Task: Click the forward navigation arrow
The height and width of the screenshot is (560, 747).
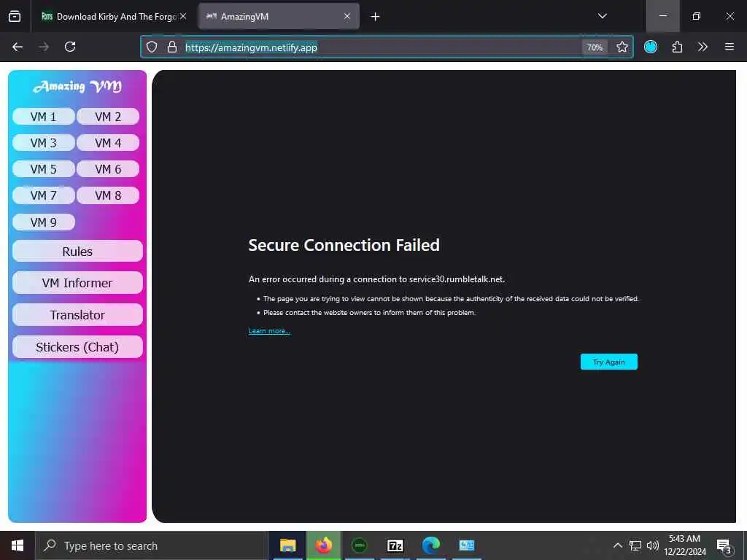Action: pyautogui.click(x=44, y=47)
